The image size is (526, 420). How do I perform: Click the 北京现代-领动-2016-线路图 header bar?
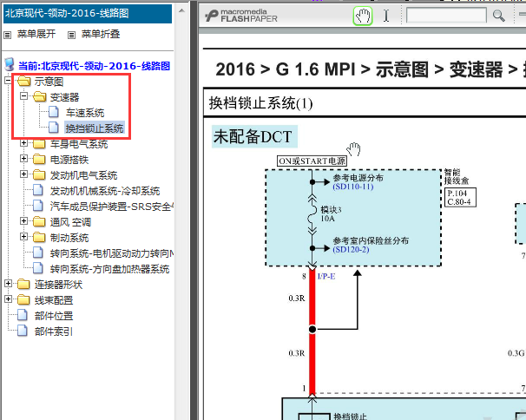(88, 13)
